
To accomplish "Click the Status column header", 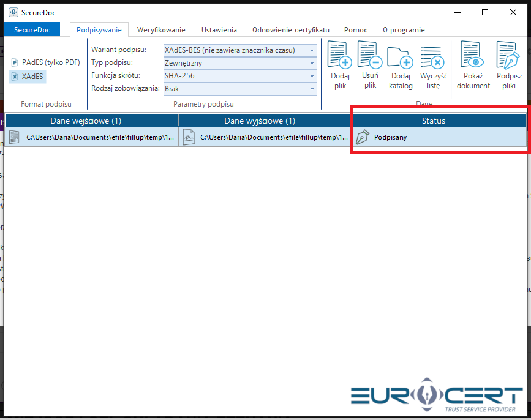I will [x=439, y=121].
